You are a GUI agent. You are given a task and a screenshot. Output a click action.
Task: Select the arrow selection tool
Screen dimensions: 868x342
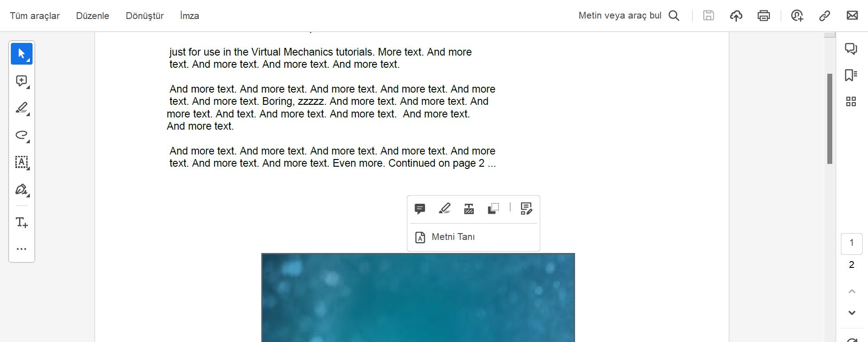click(22, 54)
